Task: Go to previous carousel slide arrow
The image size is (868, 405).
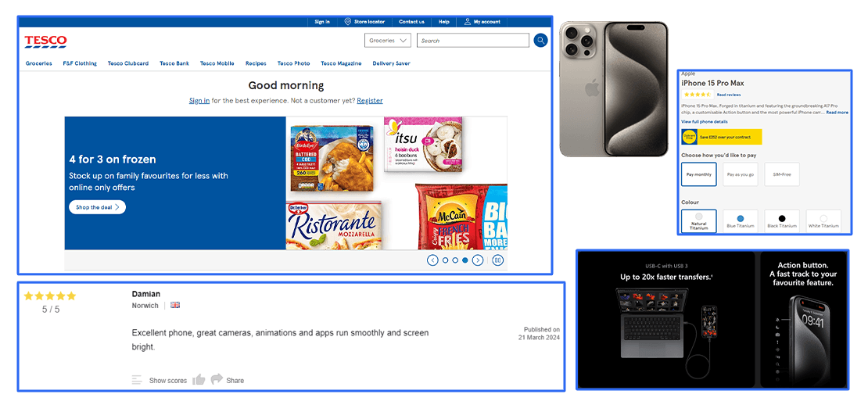Action: pos(433,260)
